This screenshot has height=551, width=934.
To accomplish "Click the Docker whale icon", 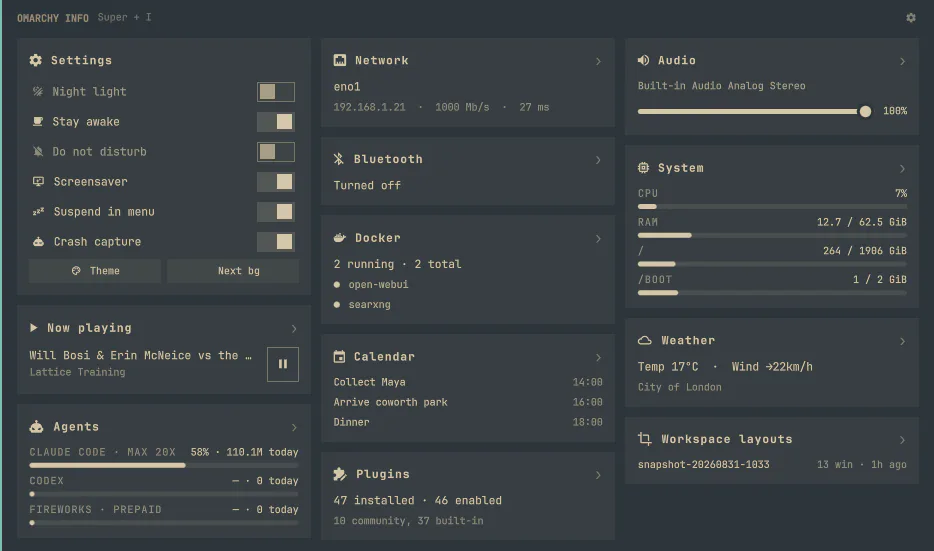I will tap(340, 238).
